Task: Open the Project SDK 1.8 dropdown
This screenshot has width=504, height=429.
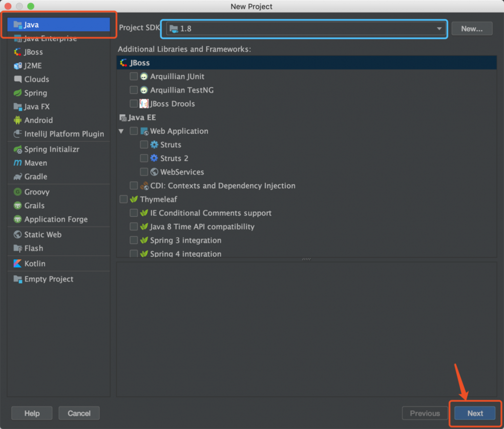Action: [306, 29]
